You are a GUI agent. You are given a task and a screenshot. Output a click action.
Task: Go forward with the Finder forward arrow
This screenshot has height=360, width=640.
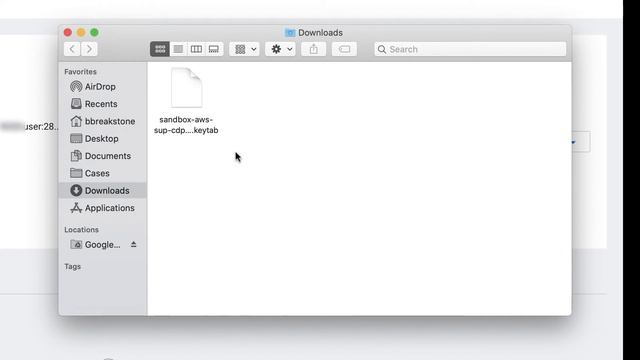[x=89, y=49]
